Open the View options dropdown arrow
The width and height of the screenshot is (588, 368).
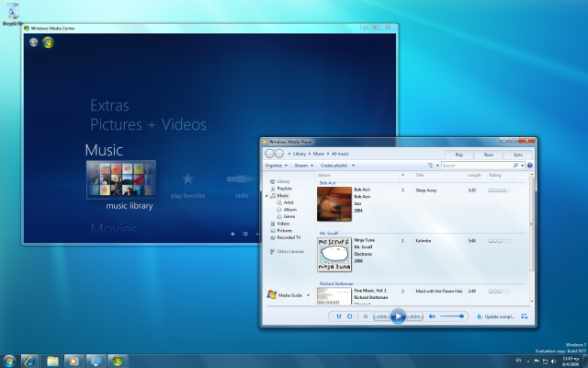(437, 166)
